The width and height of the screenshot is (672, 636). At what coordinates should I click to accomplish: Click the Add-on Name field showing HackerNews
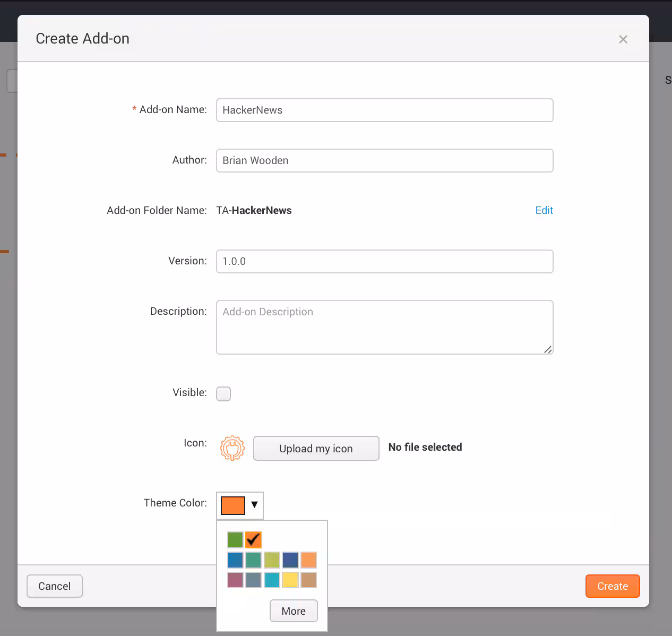[x=384, y=110]
